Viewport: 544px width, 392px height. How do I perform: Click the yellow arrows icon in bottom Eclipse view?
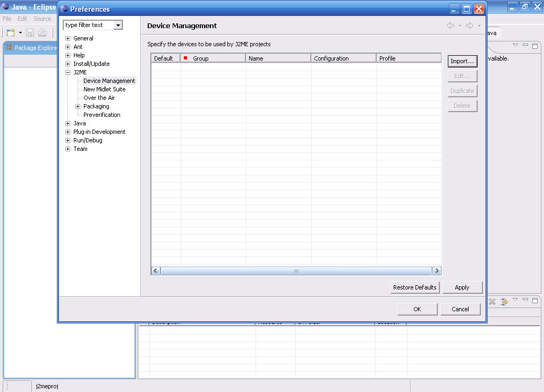pyautogui.click(x=504, y=302)
